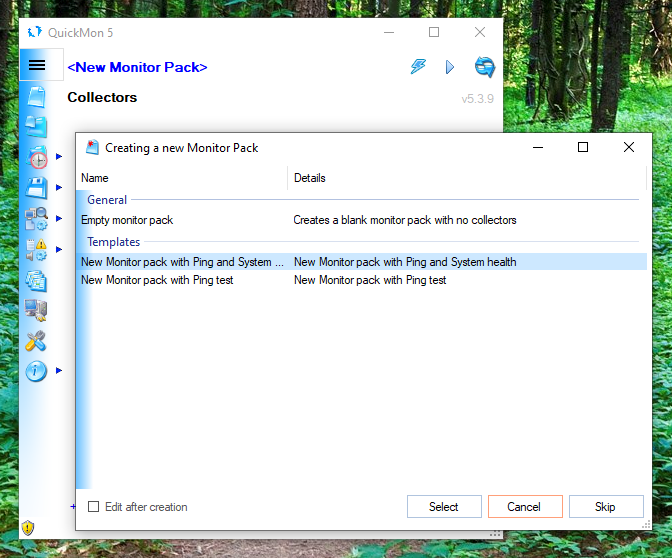Click the new monitor pack document icon
This screenshot has width=672, height=558.
click(36, 96)
